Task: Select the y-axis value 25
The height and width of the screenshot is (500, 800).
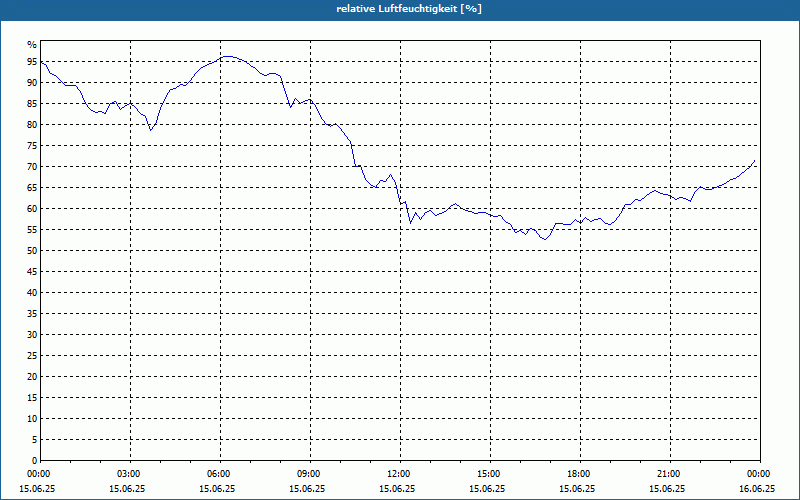Action: [x=32, y=356]
